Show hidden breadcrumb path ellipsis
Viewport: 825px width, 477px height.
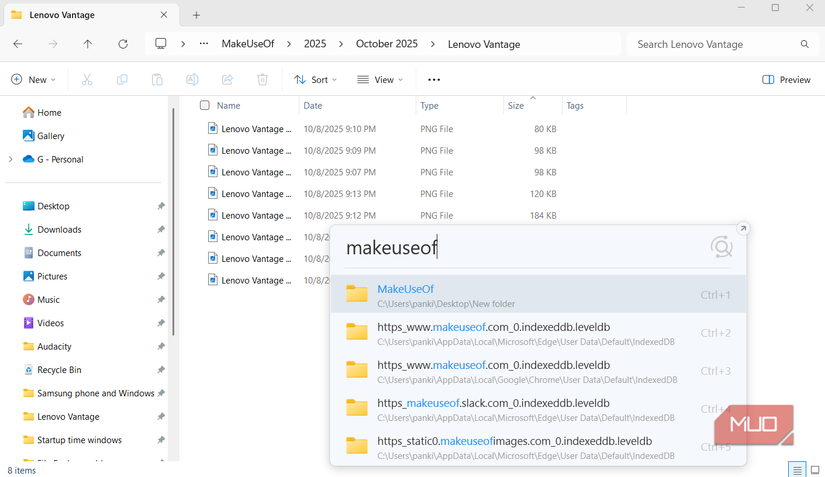pos(204,44)
